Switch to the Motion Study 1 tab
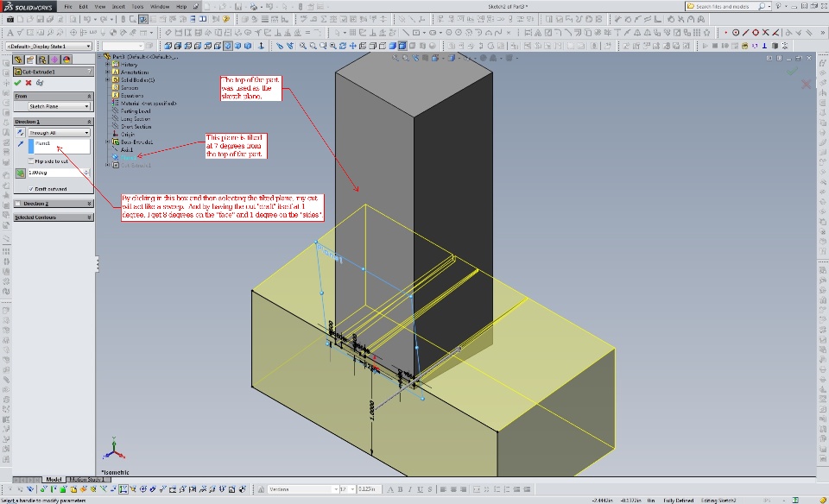The image size is (829, 504). click(86, 480)
